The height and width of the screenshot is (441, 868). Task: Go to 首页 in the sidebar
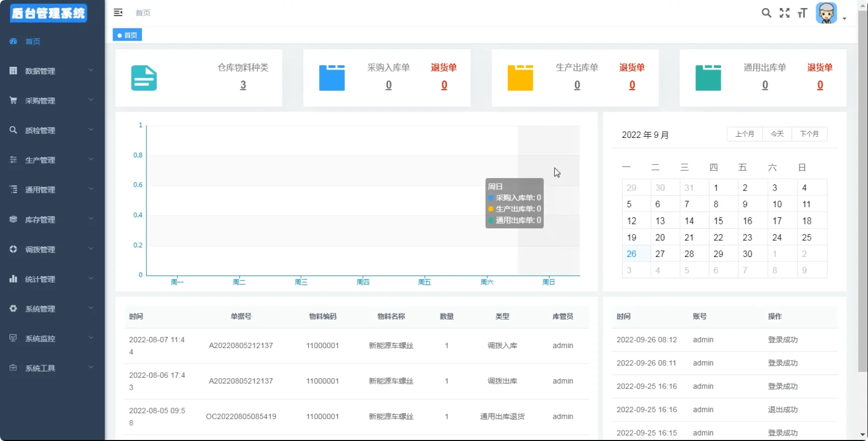[x=33, y=41]
